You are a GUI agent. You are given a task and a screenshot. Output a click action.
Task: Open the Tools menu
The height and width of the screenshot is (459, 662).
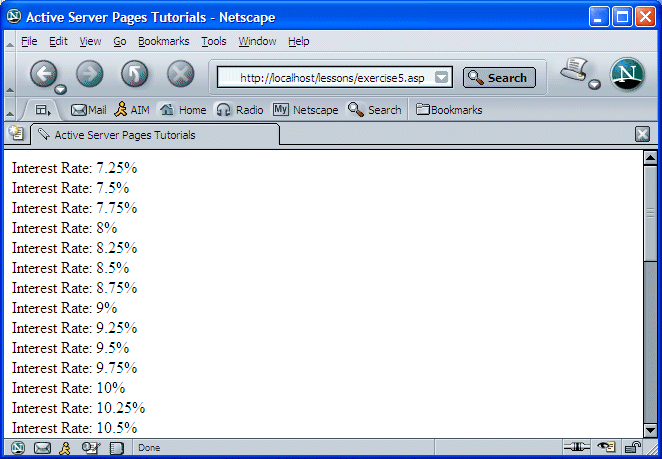pos(214,41)
